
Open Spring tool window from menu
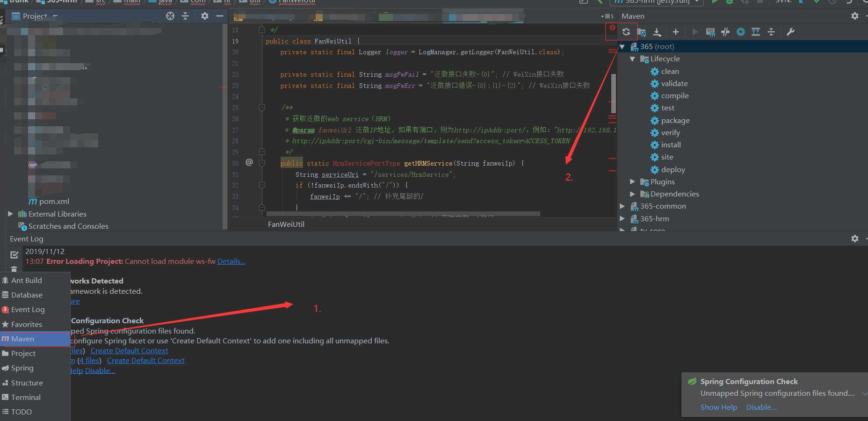[x=35, y=368]
